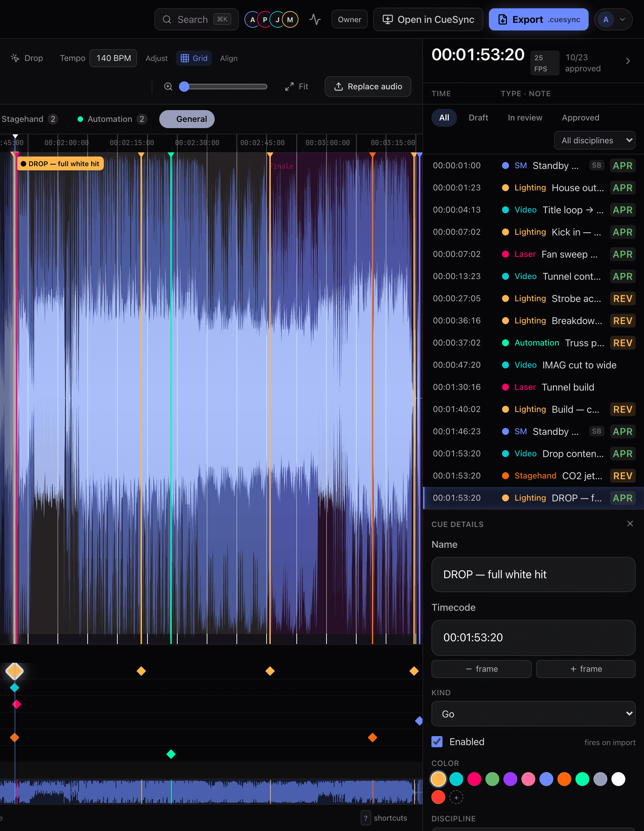
Task: Click the SB badge at 00:01:46:23
Action: pos(597,431)
